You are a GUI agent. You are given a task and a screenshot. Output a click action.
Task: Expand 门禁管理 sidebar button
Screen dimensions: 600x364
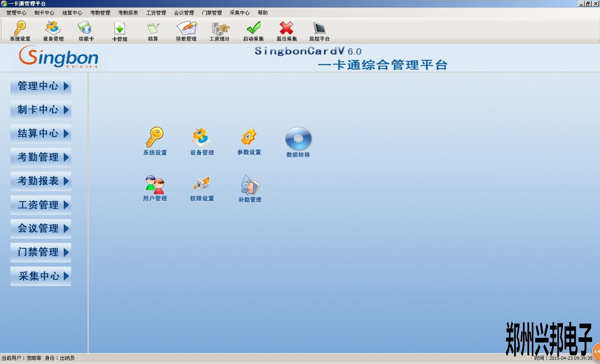[x=41, y=252]
